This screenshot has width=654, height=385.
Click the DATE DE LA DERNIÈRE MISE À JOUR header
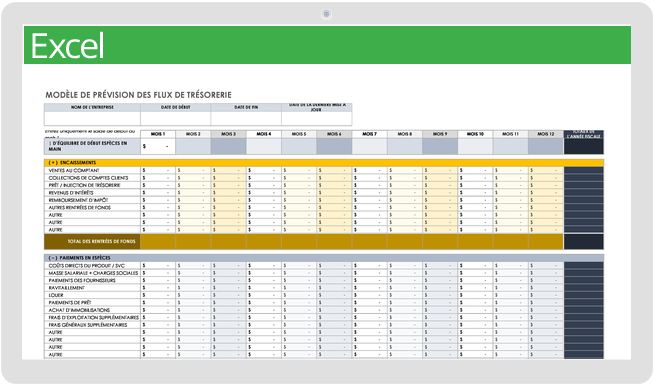317,107
